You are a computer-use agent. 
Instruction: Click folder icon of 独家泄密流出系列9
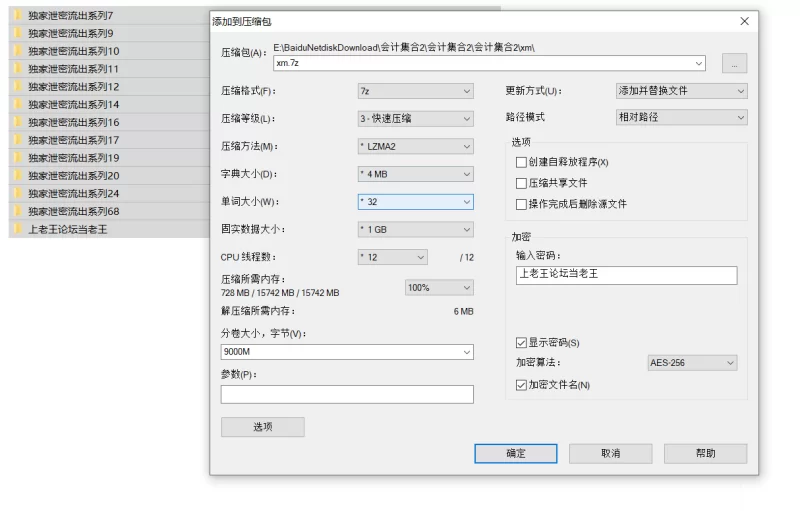[18, 33]
